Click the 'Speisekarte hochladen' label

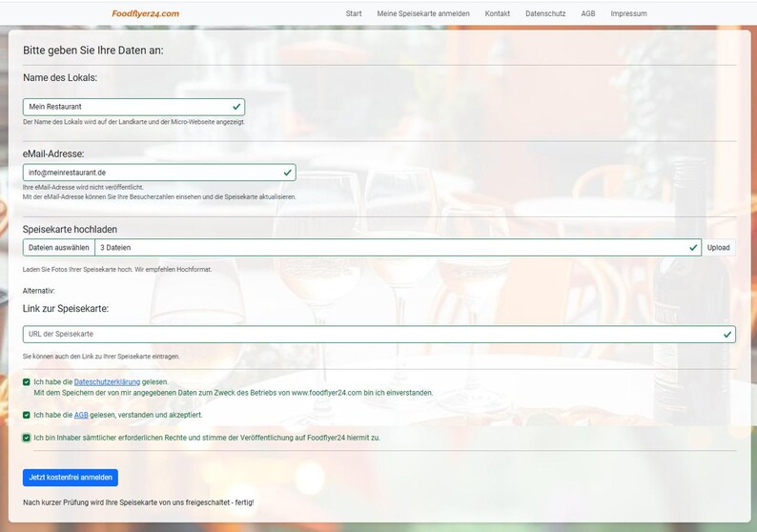coord(70,230)
